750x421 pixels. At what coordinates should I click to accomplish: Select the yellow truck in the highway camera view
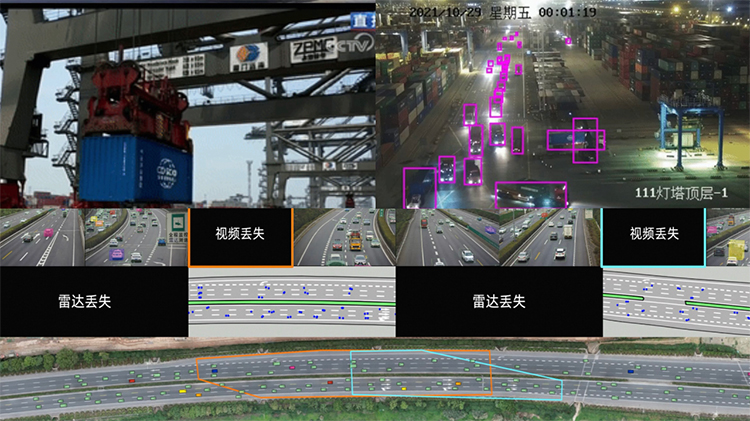coord(355,240)
